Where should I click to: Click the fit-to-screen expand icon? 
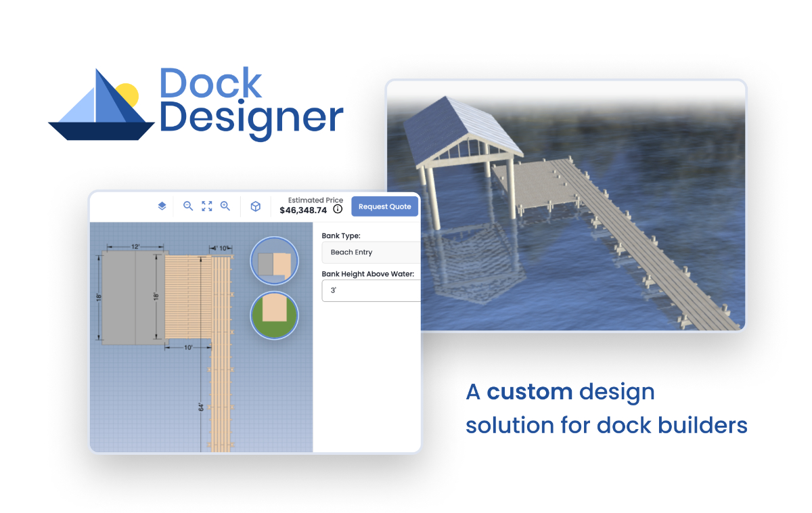[207, 206]
